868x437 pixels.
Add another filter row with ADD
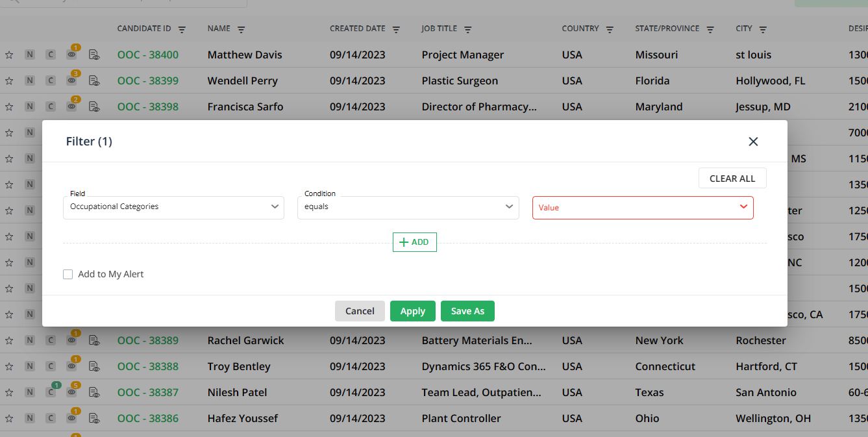(415, 242)
